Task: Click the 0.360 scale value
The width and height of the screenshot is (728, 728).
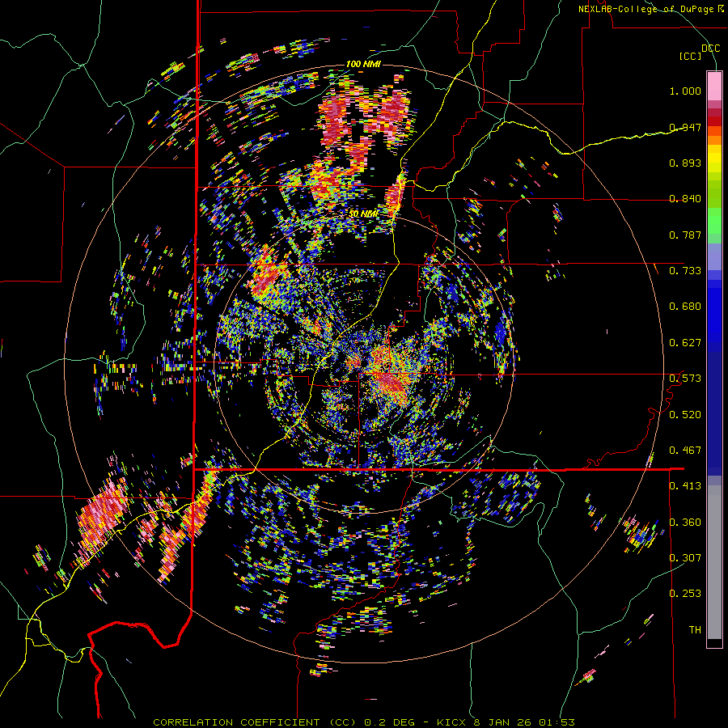Action: [685, 523]
